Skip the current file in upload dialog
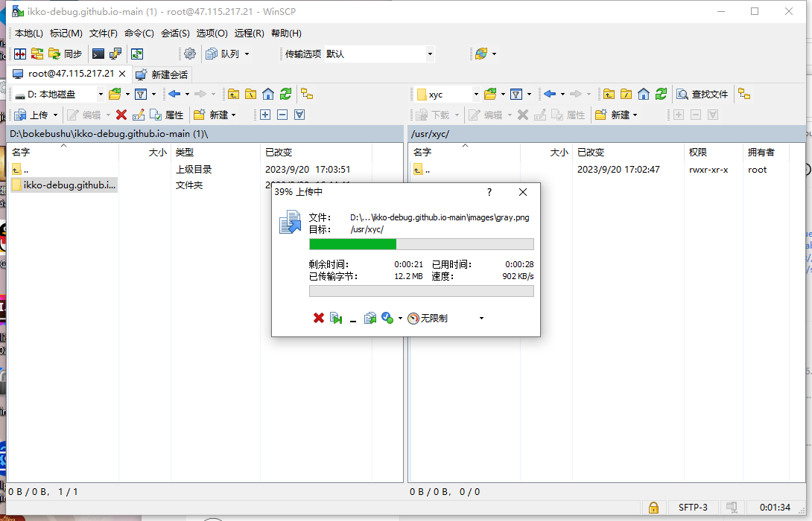Viewport: 812px width, 521px height. click(x=336, y=318)
